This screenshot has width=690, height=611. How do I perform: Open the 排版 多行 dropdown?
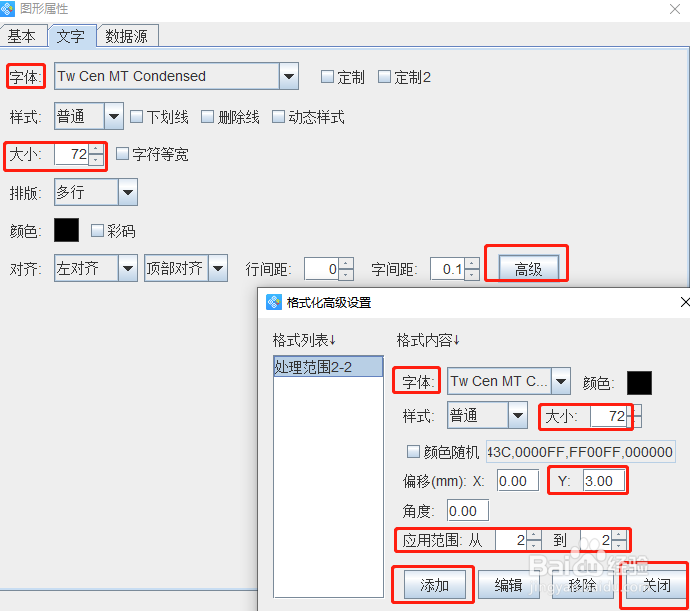[128, 192]
